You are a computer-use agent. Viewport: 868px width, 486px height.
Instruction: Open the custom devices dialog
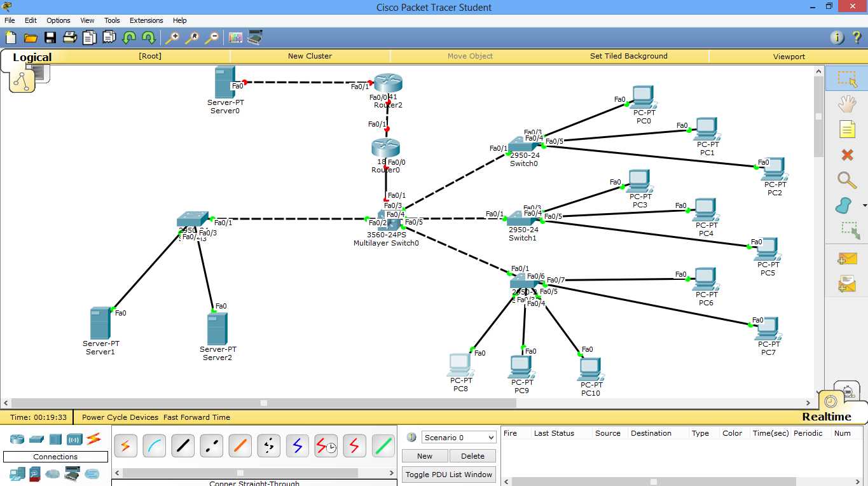[x=255, y=38]
